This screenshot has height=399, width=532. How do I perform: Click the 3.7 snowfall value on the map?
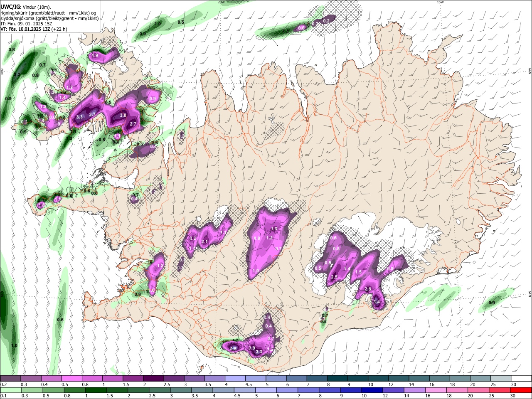92,114
